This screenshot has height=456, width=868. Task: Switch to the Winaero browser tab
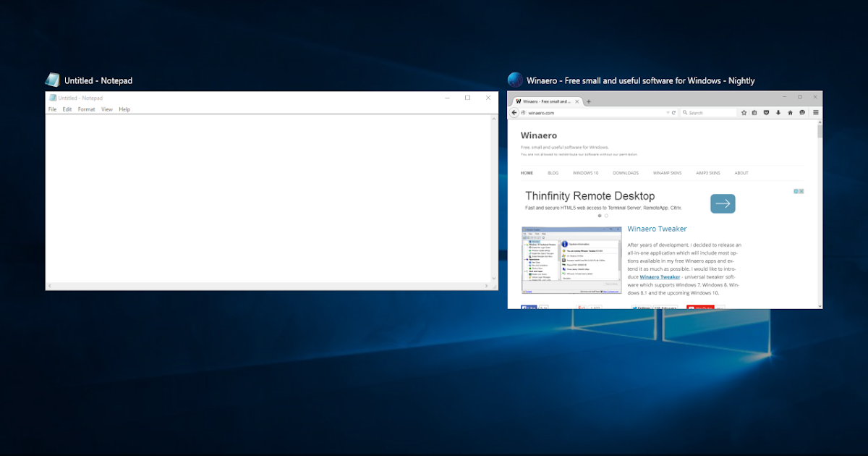tap(546, 101)
